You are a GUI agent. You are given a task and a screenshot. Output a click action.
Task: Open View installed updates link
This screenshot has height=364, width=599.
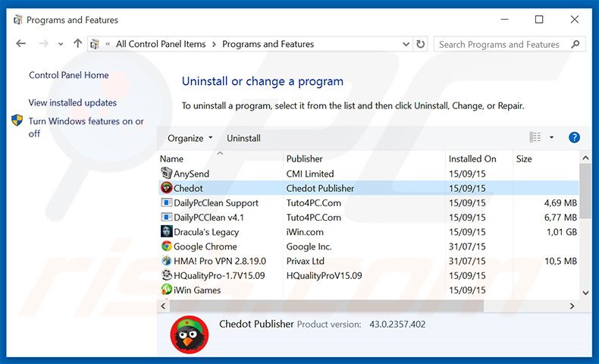point(73,102)
